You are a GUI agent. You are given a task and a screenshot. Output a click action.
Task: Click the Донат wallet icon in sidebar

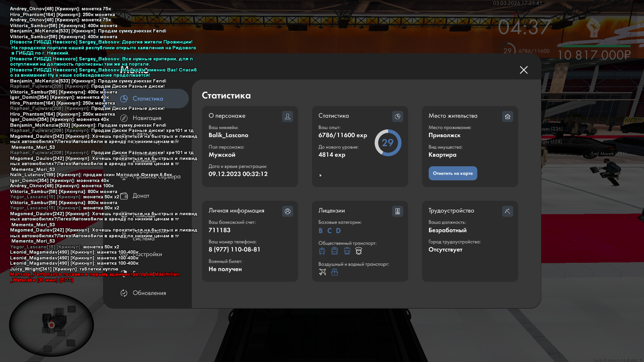[x=124, y=196]
